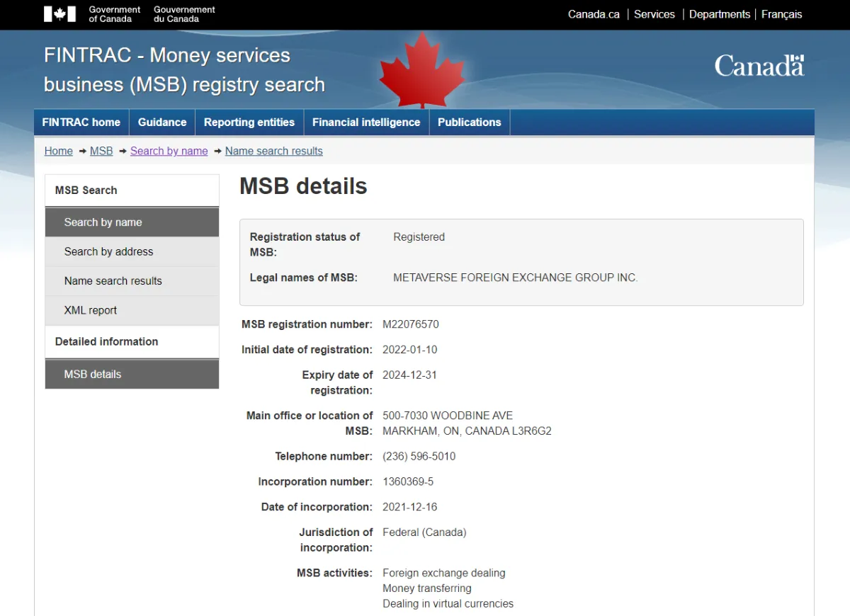Open the Reporting entities menu item
The height and width of the screenshot is (616, 850).
[249, 122]
